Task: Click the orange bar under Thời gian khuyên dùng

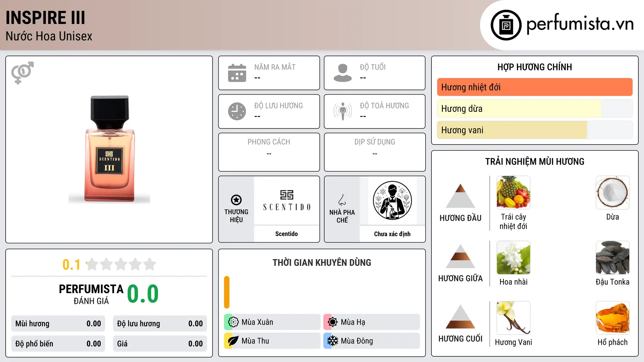Action: [x=227, y=292]
